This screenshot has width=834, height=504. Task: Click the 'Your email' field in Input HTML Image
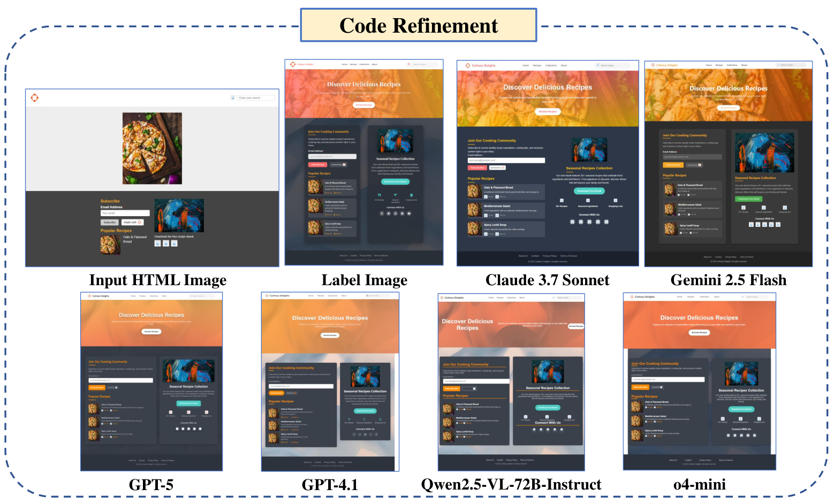tap(125, 213)
